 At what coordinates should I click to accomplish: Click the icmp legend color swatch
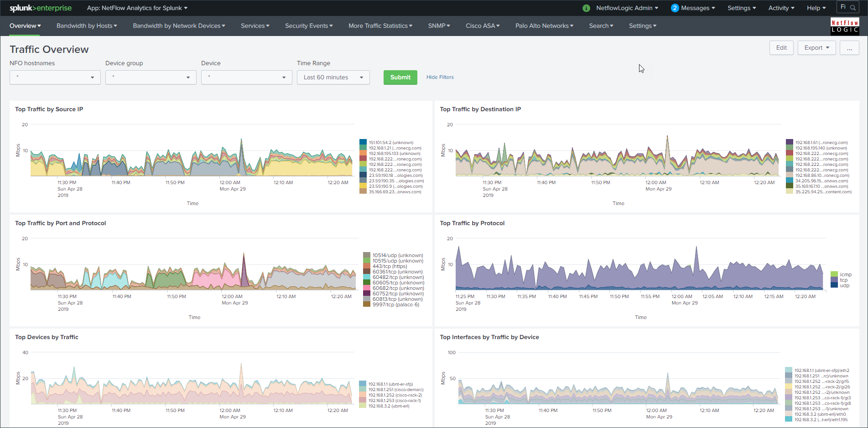coord(834,274)
